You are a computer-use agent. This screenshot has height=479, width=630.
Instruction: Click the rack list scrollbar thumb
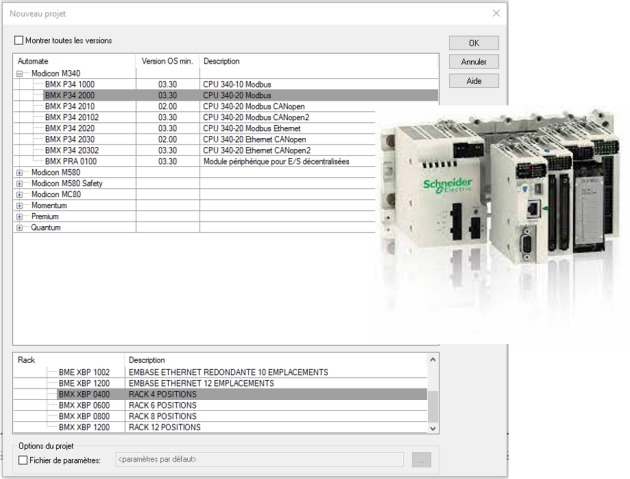click(433, 406)
